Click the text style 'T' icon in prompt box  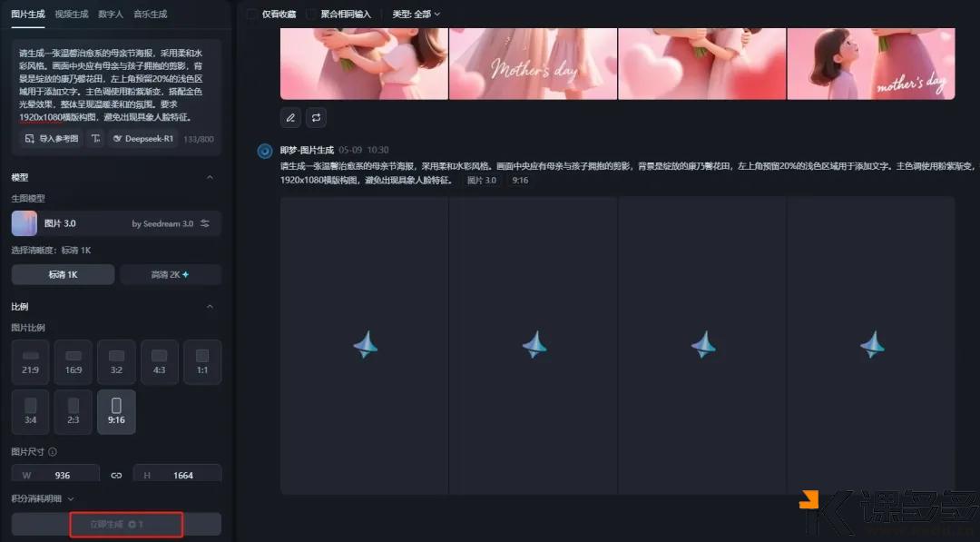tap(95, 139)
